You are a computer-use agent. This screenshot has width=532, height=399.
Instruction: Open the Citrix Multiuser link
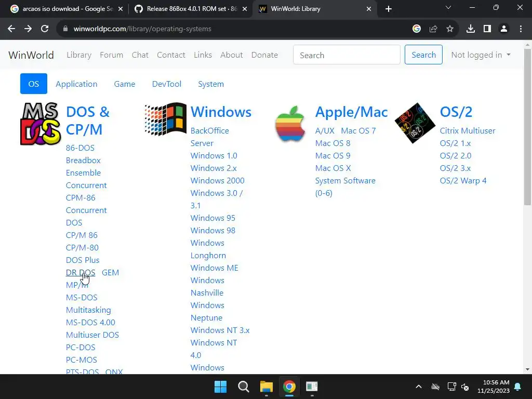point(468,130)
